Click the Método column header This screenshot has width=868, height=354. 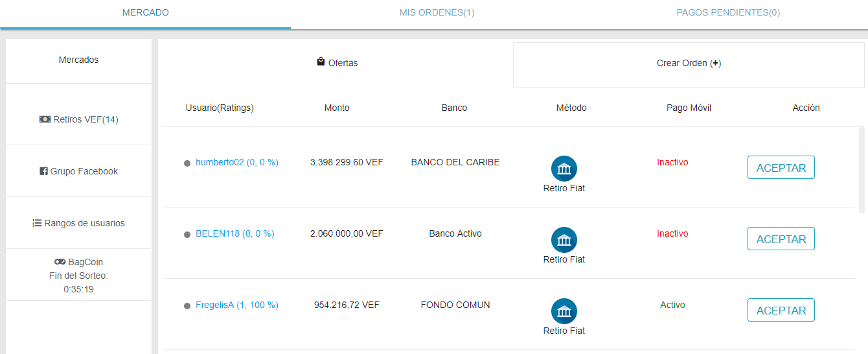coord(571,108)
